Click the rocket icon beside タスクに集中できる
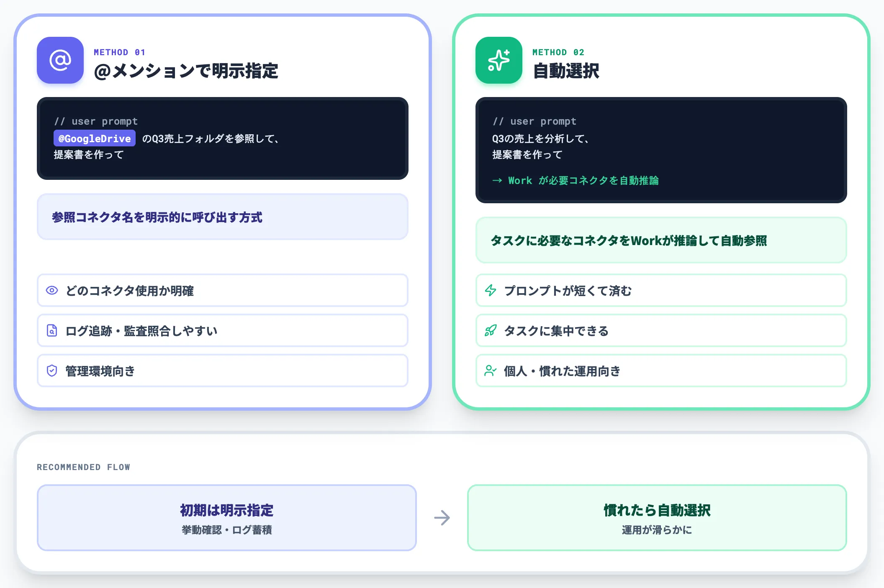The width and height of the screenshot is (884, 588). click(x=491, y=330)
